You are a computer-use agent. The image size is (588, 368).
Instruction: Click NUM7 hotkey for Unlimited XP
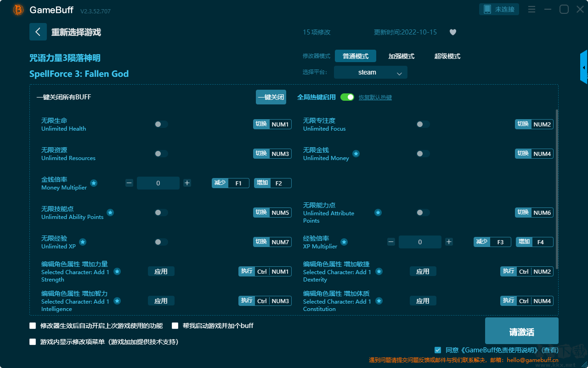tap(280, 242)
